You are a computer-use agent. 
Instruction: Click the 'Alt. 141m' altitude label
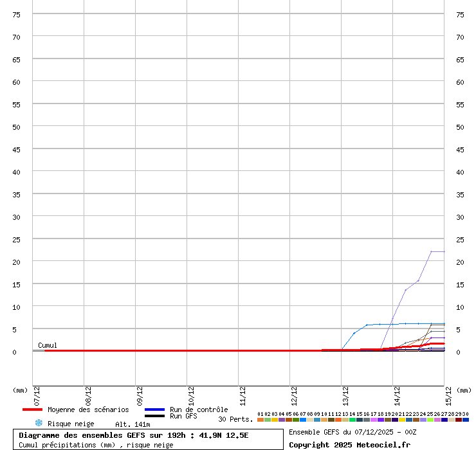pyautogui.click(x=133, y=424)
